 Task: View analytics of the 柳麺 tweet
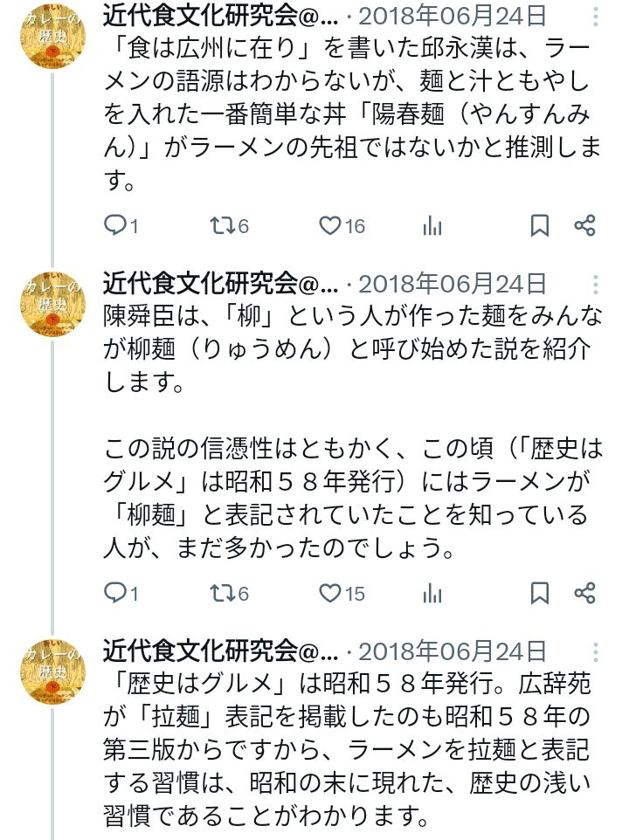click(x=432, y=594)
